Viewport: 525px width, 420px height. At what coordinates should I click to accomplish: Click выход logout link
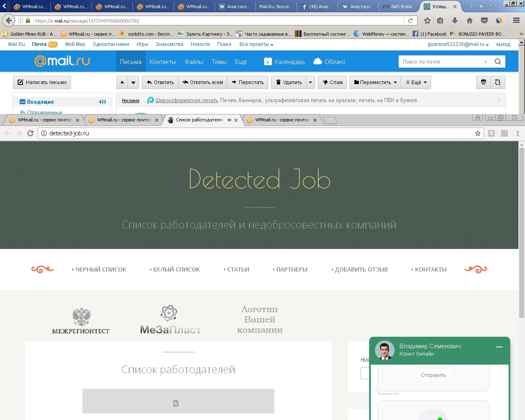(503, 44)
